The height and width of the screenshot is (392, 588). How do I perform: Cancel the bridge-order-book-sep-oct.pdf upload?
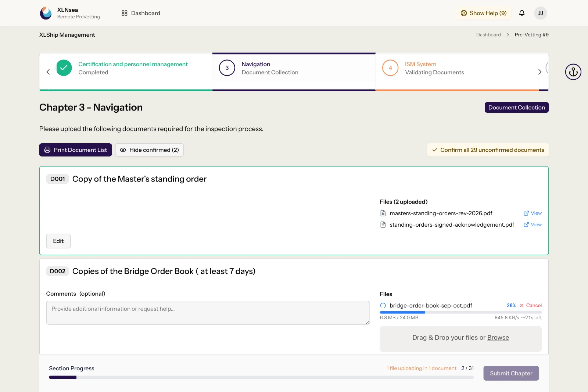(531, 306)
